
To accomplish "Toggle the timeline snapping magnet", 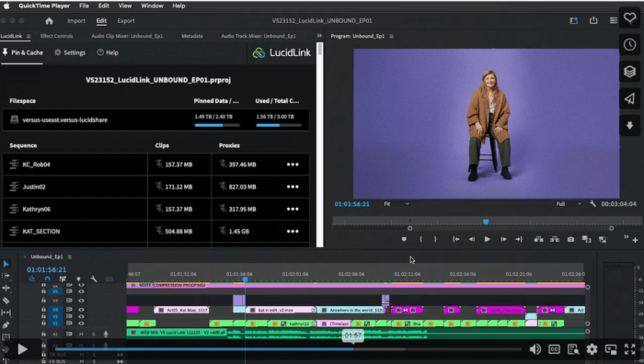I will point(47,279).
